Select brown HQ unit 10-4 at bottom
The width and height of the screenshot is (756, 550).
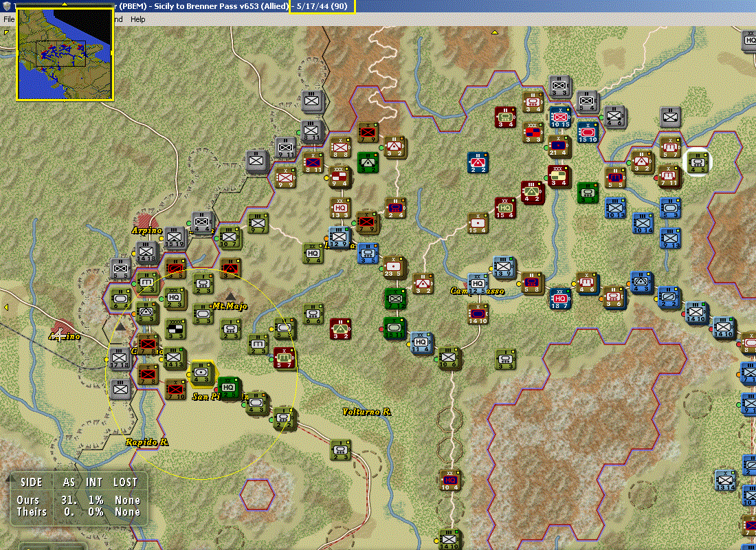450,481
